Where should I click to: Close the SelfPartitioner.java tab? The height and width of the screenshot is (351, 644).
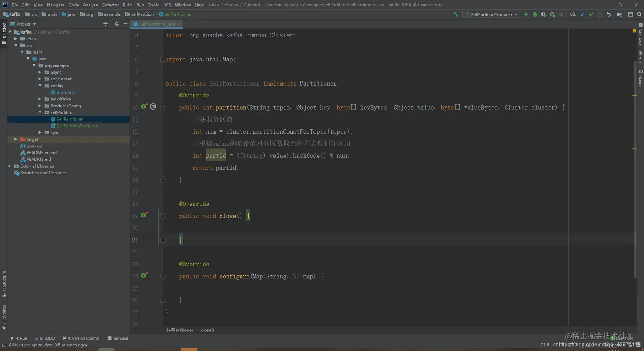click(x=179, y=24)
